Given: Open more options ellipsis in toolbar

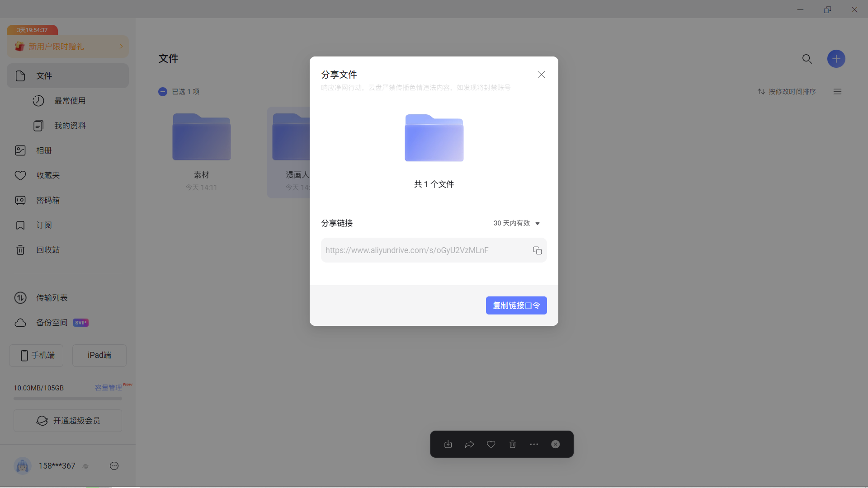Looking at the screenshot, I should (534, 444).
